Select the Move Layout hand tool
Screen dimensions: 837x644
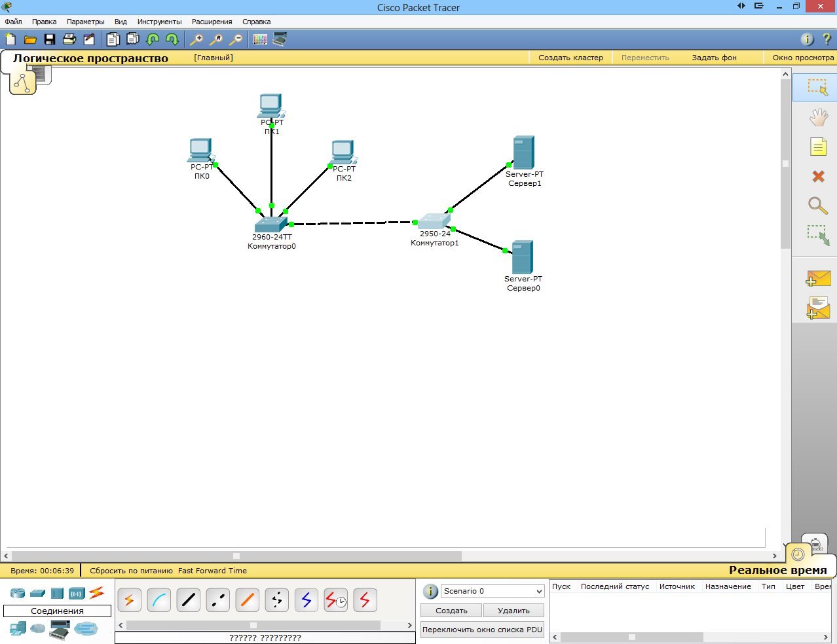click(818, 117)
